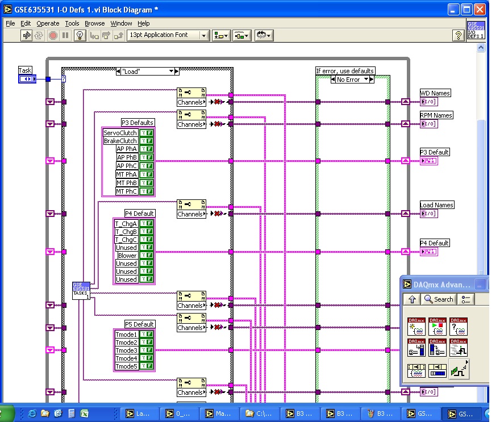The image size is (504, 422).
Task: Open the Distribute Objects dropdown
Action: 242,35
